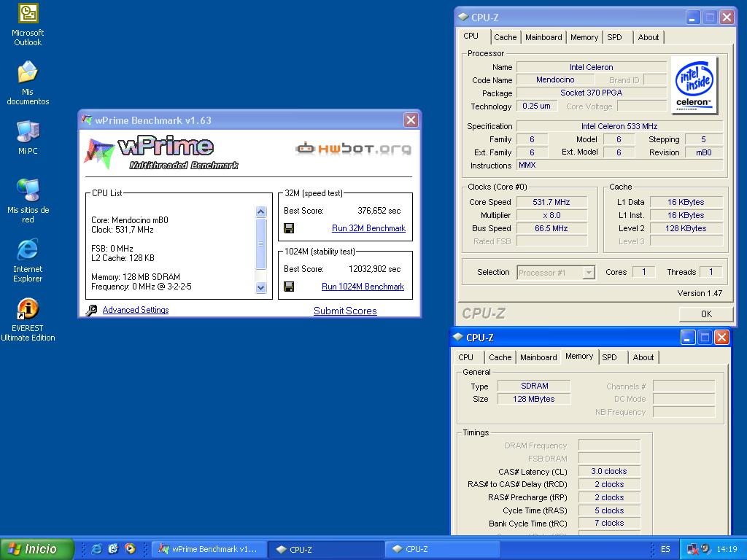The image size is (747, 560).
Task: Launch Windows Media Player from Quick Launch
Action: (x=130, y=548)
